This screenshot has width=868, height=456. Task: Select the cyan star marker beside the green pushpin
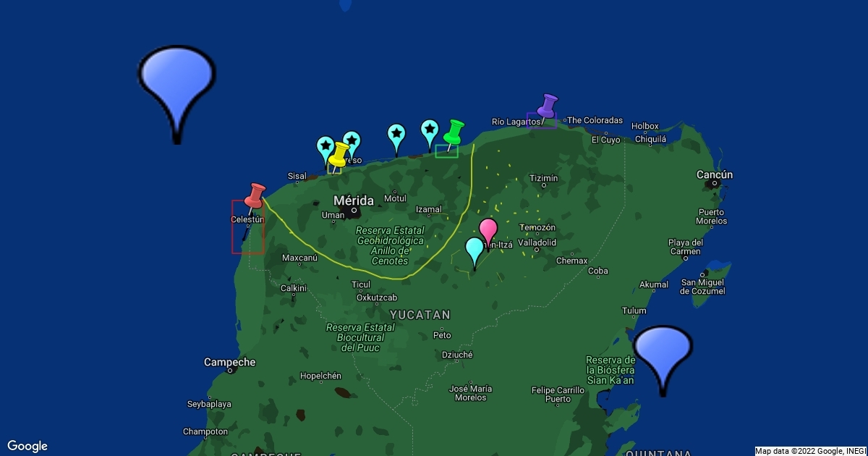(x=430, y=131)
